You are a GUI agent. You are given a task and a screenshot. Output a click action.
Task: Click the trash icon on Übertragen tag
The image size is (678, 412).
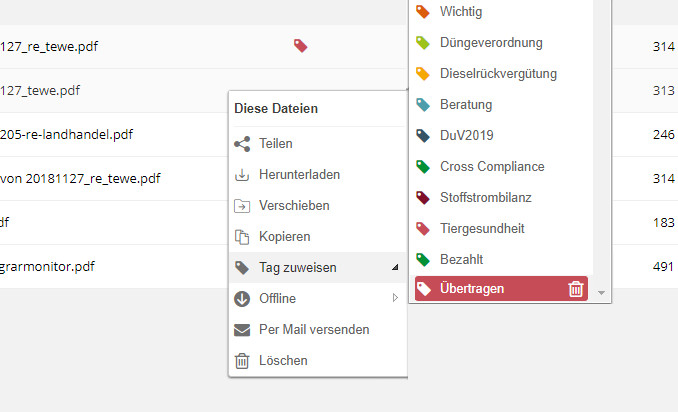[x=576, y=289]
